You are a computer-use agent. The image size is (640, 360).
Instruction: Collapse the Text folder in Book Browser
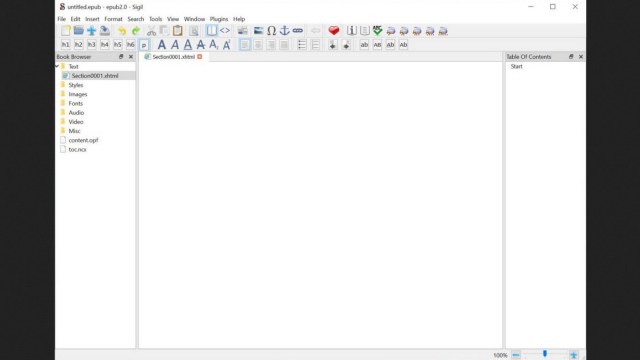57,66
